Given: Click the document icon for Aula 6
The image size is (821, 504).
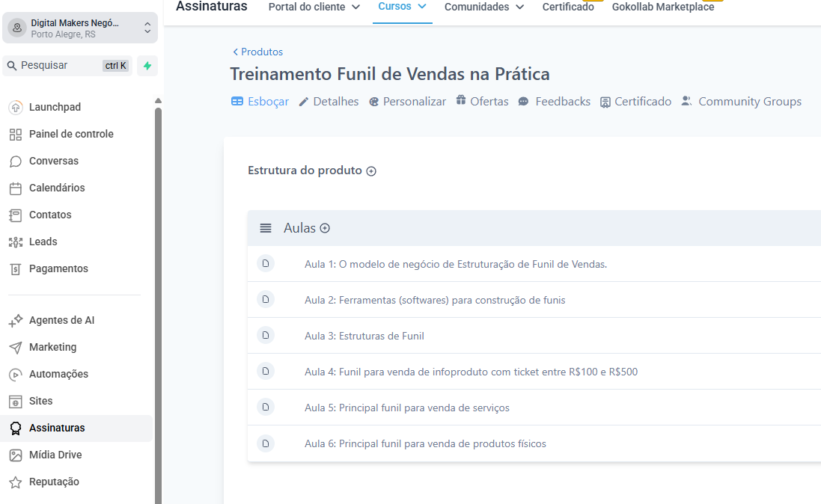Looking at the screenshot, I should click(266, 443).
